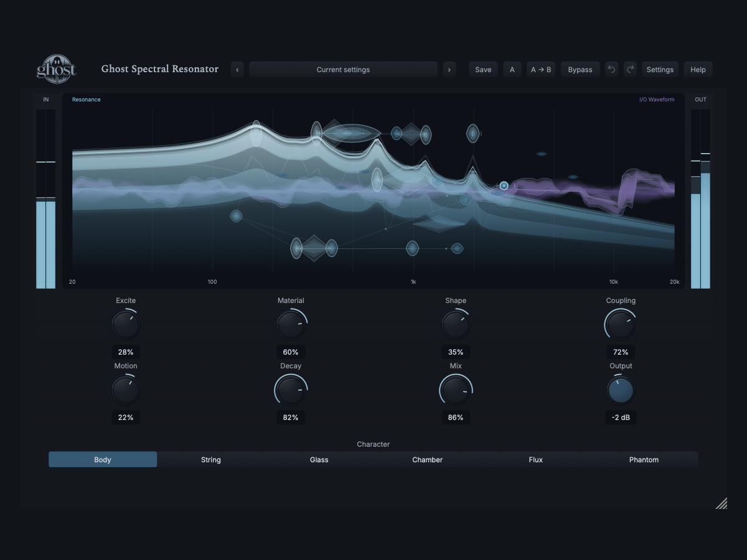The width and height of the screenshot is (747, 560).
Task: Click the Motion 22% value field
Action: tap(126, 418)
